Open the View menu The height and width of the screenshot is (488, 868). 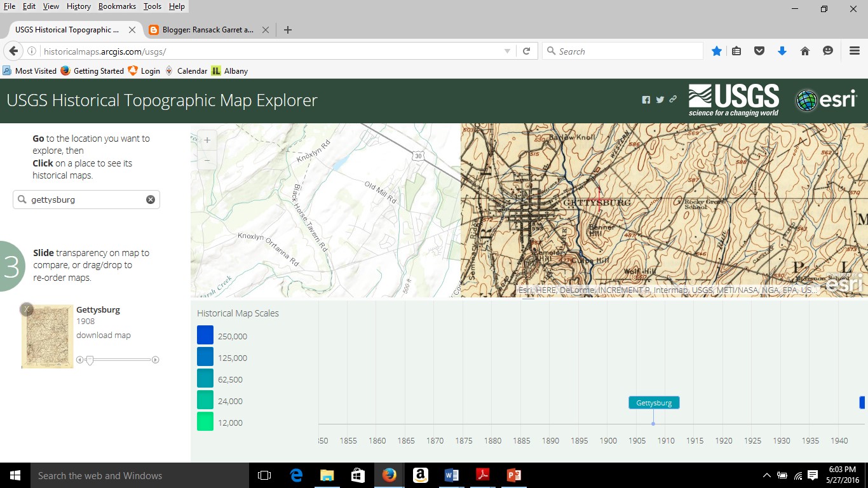[51, 6]
